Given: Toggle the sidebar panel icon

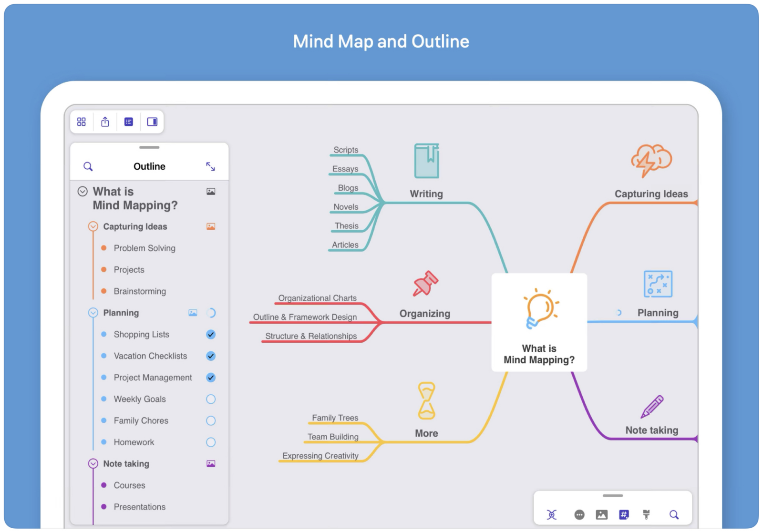Looking at the screenshot, I should click(x=152, y=122).
